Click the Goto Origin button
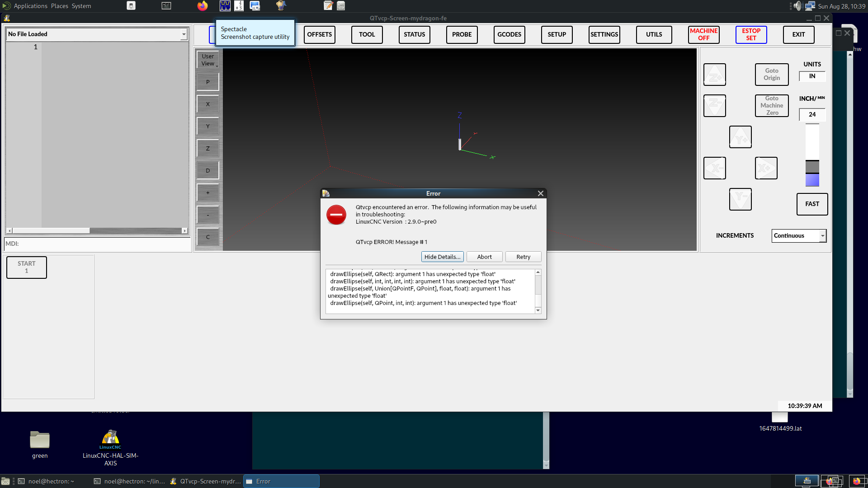This screenshot has height=488, width=868. 772,75
